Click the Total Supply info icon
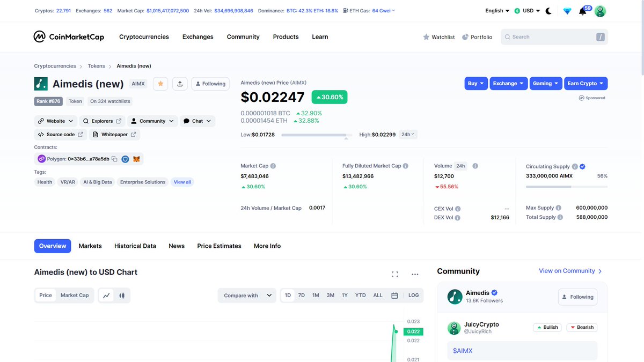Viewport: 644px width, 362px height. (560, 217)
